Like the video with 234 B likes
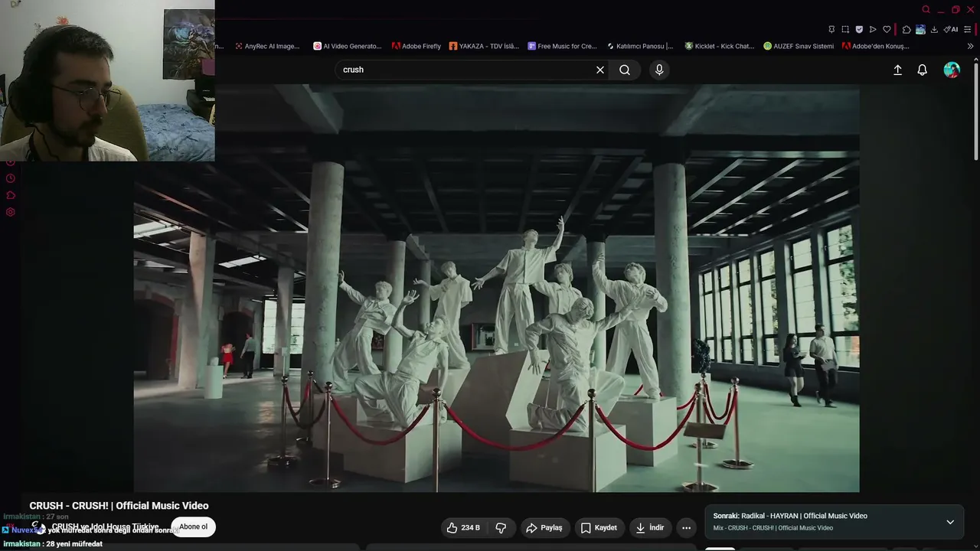 pyautogui.click(x=462, y=528)
